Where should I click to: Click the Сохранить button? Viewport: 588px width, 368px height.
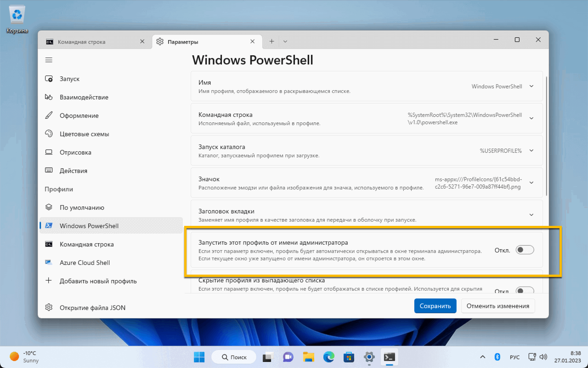[x=435, y=306]
